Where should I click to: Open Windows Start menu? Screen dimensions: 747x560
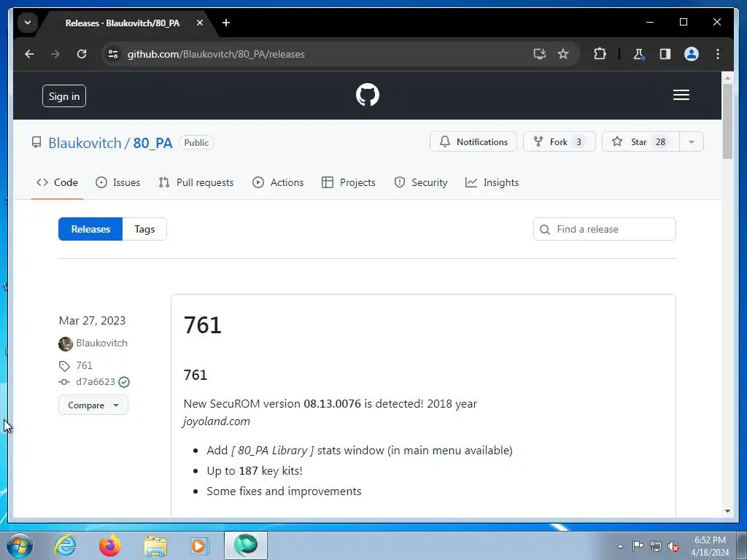pos(20,545)
